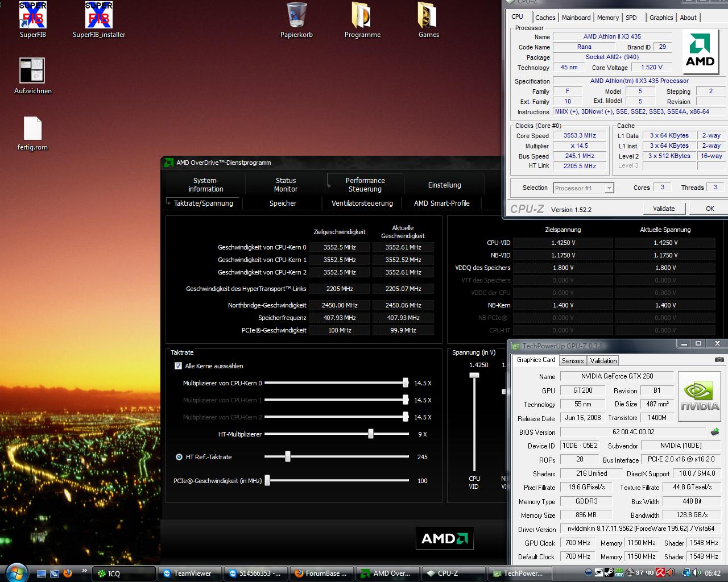
Task: Click the GPU-Z Name field NVIDIA GeForce GTX 260
Action: pyautogui.click(x=617, y=376)
